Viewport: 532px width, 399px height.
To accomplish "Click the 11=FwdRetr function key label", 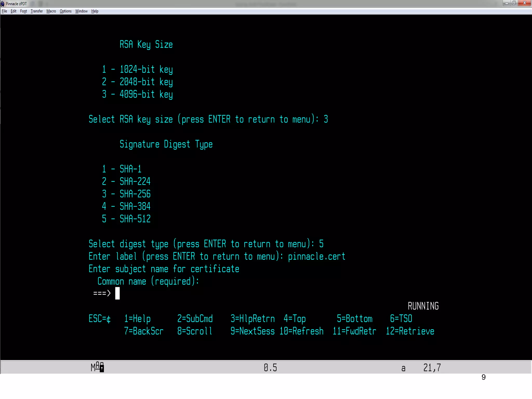I will point(354,331).
